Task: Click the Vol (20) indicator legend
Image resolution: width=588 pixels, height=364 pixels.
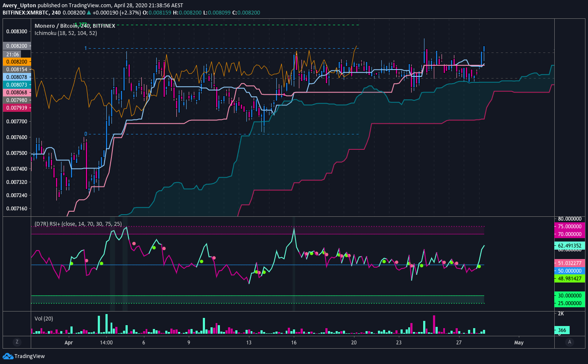Action: 44,318
